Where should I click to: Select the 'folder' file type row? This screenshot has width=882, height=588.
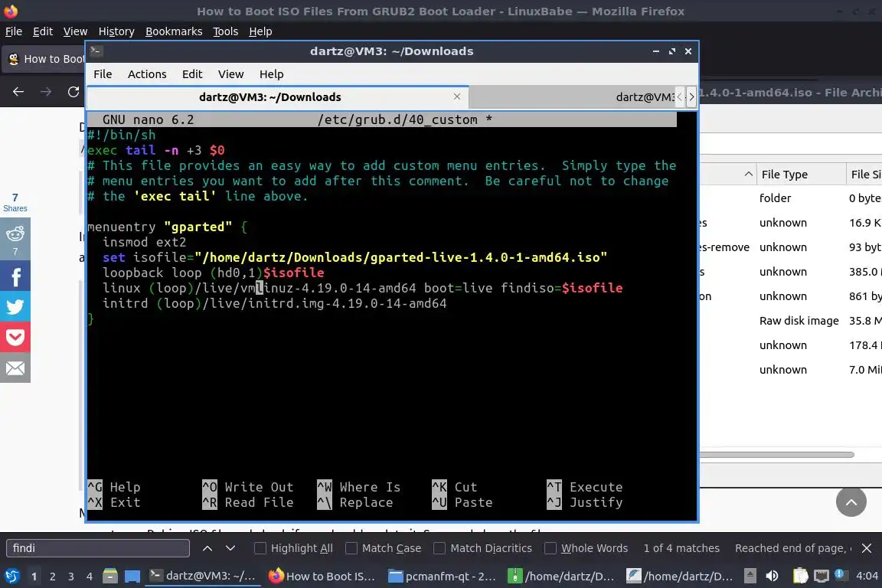tap(775, 198)
